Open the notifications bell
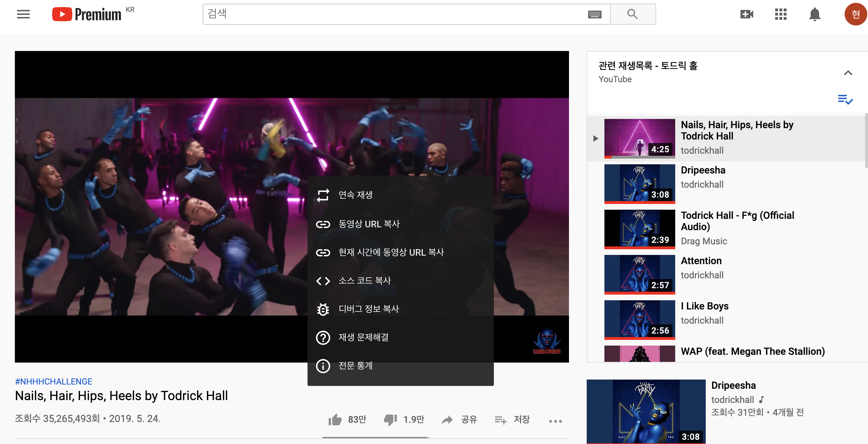 tap(815, 14)
